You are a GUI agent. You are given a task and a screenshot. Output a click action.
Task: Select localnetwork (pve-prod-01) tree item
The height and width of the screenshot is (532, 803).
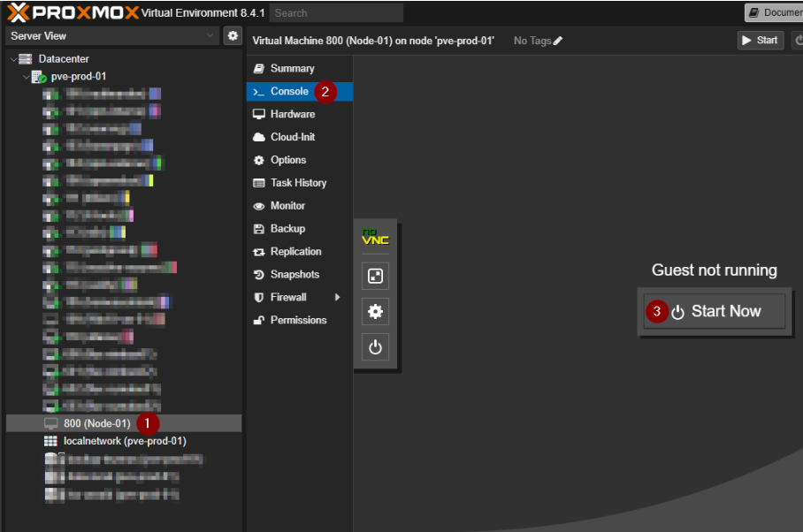(124, 441)
